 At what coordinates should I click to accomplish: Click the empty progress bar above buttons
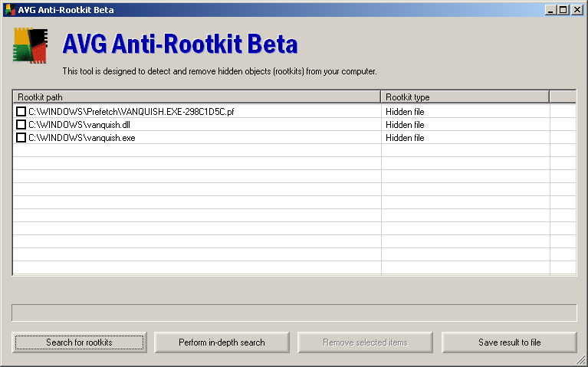click(294, 313)
